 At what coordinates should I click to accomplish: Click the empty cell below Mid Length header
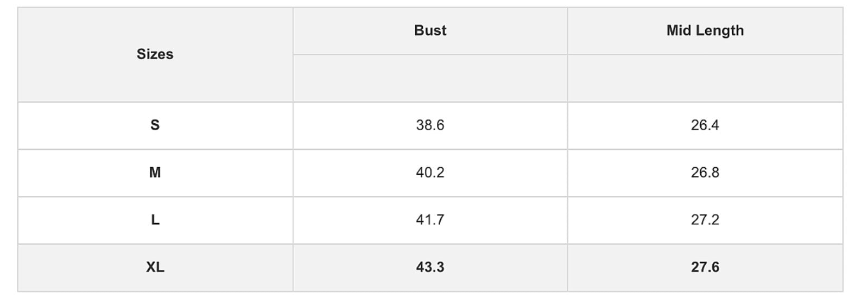pos(705,78)
